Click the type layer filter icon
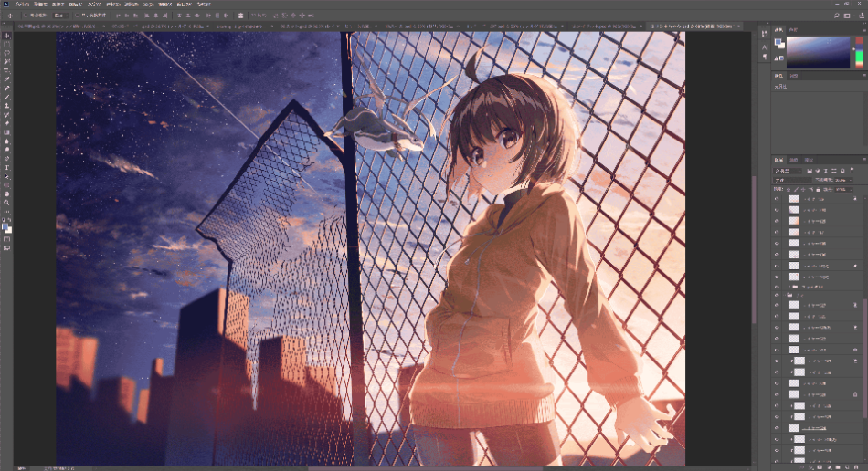 point(825,171)
